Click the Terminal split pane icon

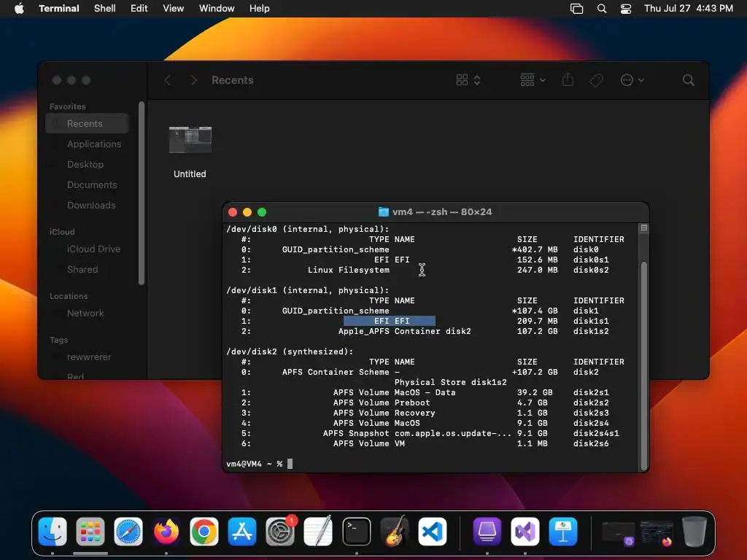point(643,228)
